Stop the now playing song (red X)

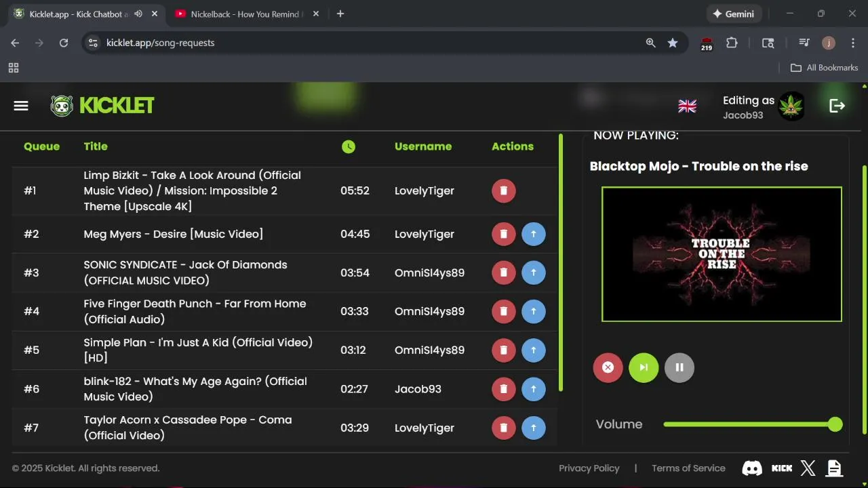point(608,367)
